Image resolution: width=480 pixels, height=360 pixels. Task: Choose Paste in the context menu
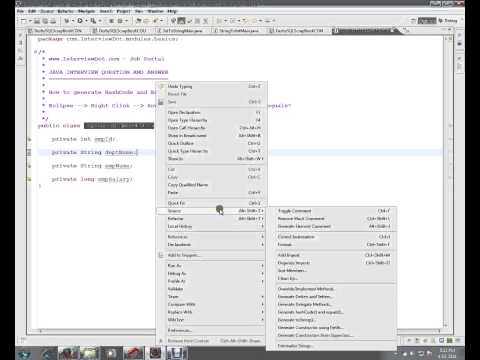[x=211, y=193]
